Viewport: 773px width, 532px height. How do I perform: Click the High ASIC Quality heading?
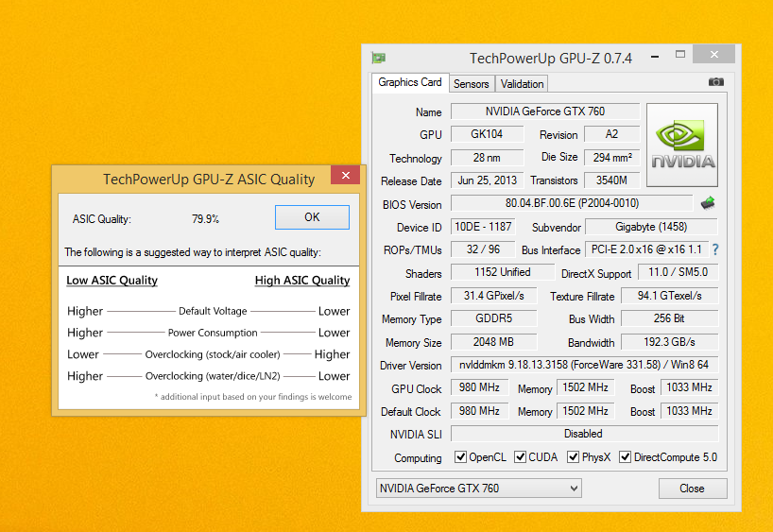(x=302, y=281)
